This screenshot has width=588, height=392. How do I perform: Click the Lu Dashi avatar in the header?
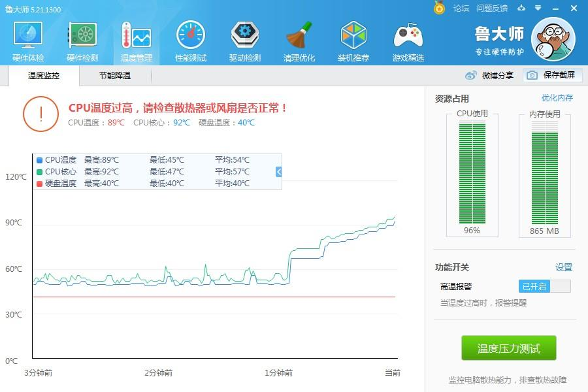553,39
